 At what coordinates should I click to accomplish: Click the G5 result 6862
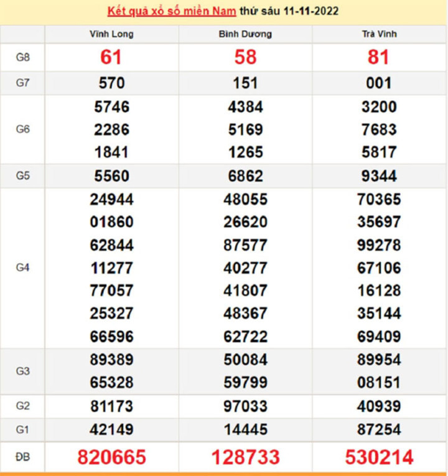point(245,176)
